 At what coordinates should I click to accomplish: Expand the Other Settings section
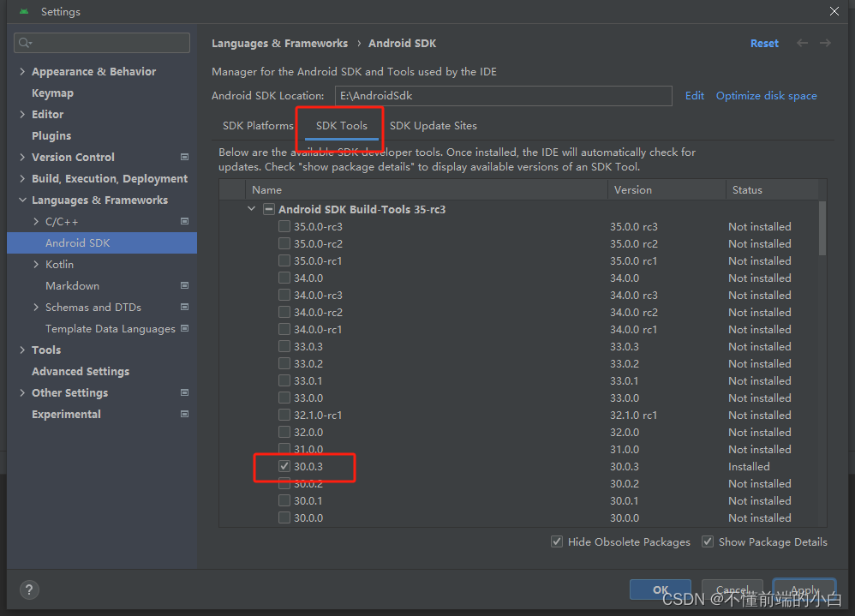pyautogui.click(x=22, y=392)
